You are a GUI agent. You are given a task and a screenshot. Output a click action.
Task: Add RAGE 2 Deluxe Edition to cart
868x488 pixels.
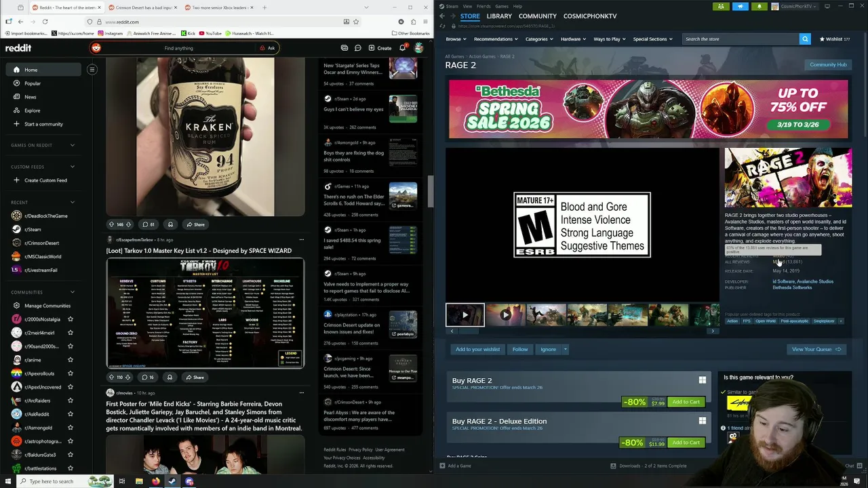coord(686,443)
